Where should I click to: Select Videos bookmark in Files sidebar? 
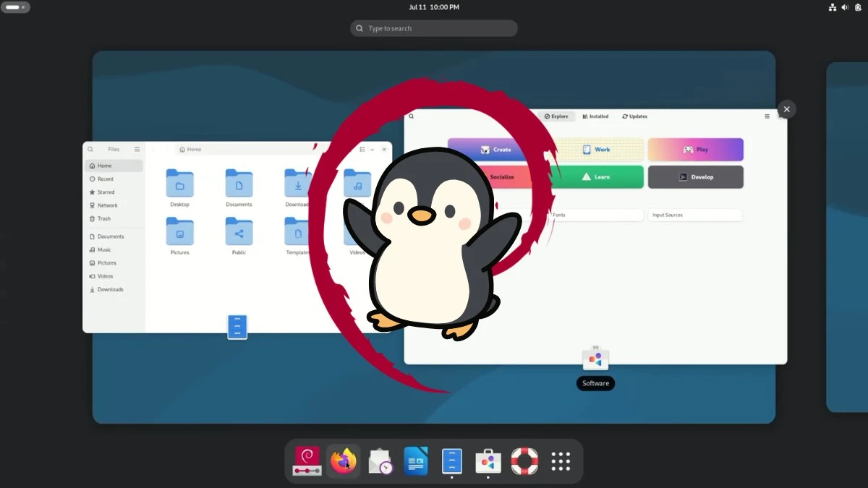click(x=114, y=276)
